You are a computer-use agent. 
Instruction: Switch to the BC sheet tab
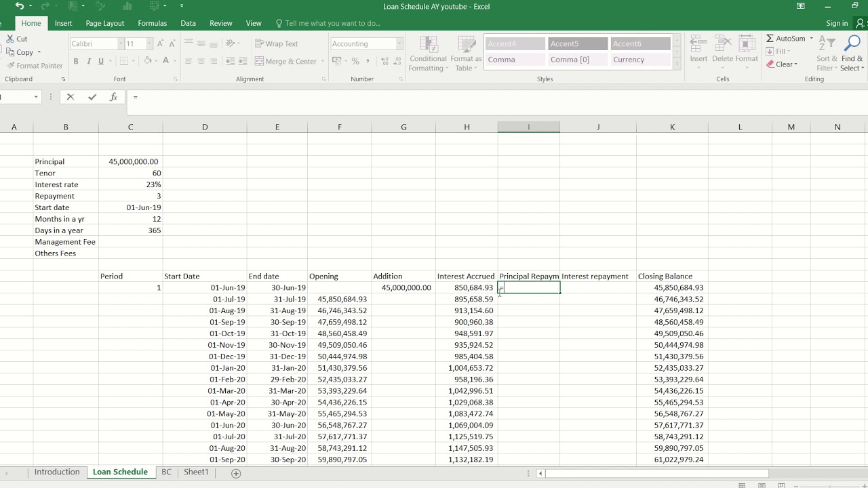point(166,472)
